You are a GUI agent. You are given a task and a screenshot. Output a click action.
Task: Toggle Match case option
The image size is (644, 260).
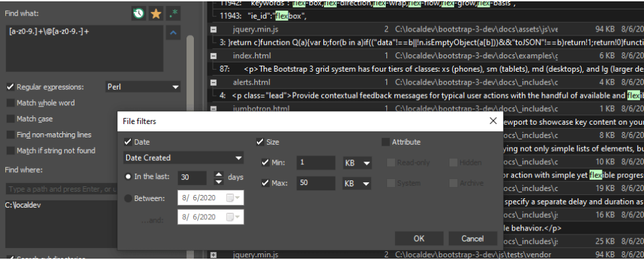(x=11, y=119)
